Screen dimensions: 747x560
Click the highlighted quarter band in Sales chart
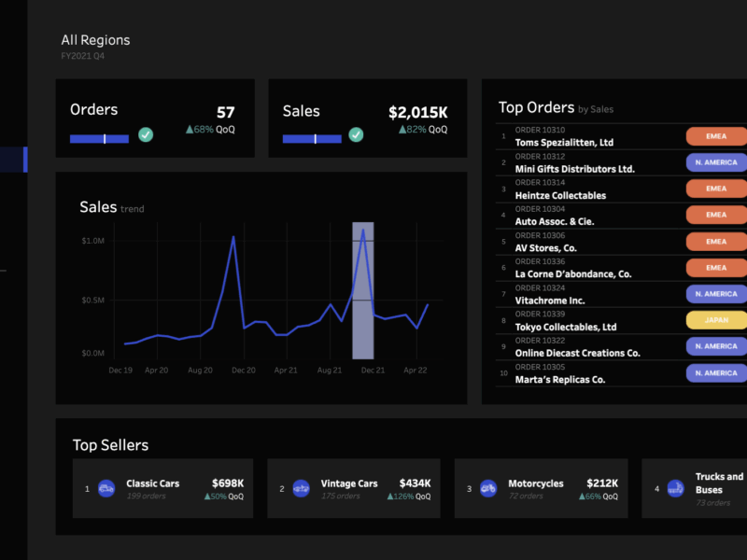363,290
